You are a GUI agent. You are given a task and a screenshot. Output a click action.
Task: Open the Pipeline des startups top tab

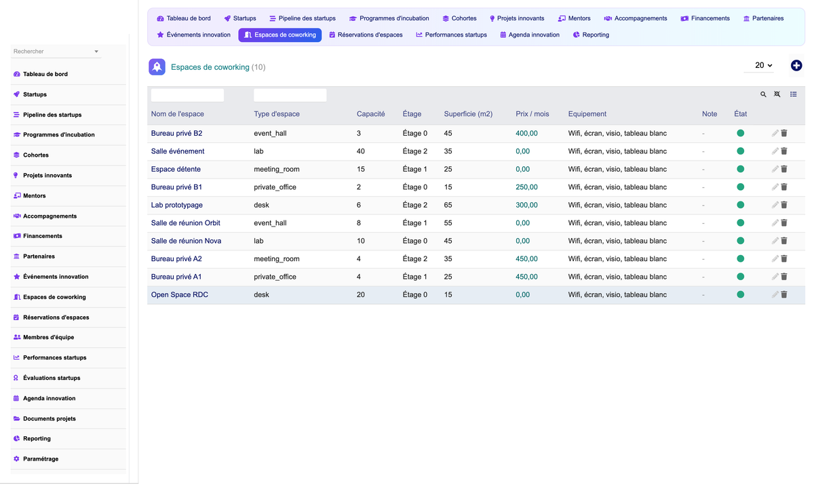(x=302, y=18)
